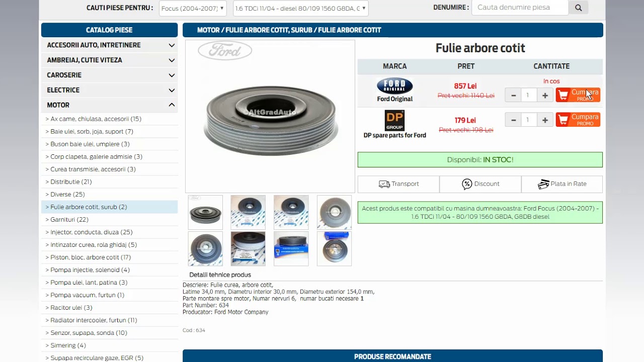
Task: Collapse the Motor category
Action: pos(109,105)
